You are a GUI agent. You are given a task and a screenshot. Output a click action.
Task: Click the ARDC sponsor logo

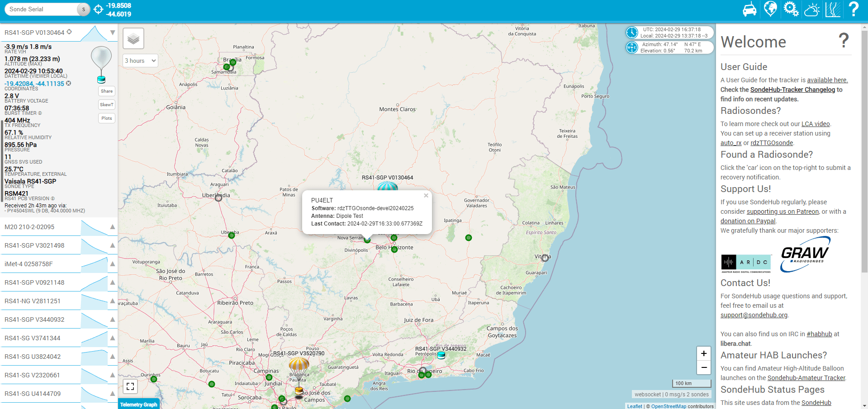(746, 263)
